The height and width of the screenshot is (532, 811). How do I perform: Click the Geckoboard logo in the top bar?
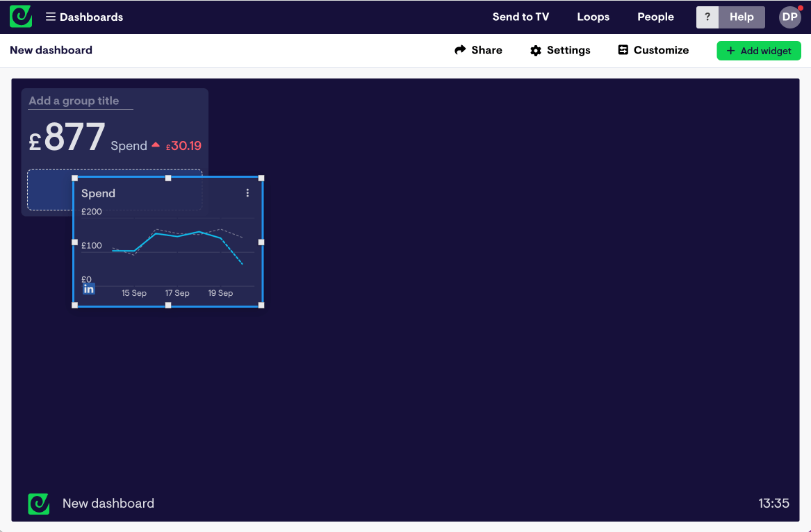point(20,16)
